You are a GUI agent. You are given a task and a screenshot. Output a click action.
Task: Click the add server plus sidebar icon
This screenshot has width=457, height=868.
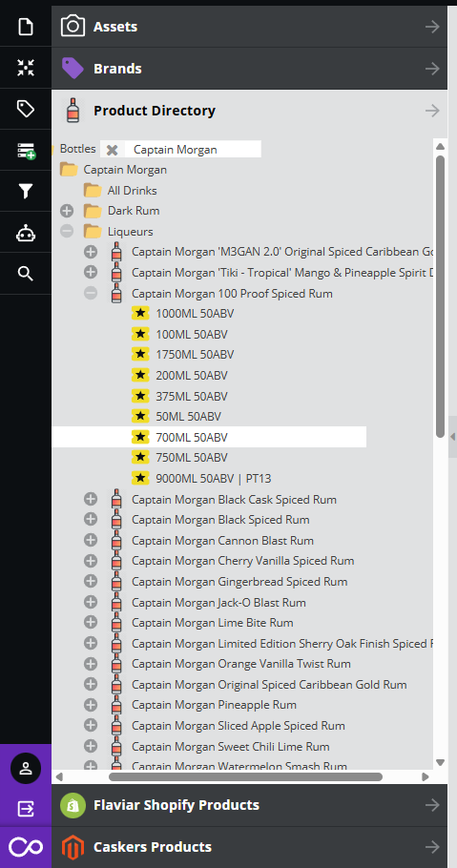[x=26, y=151]
